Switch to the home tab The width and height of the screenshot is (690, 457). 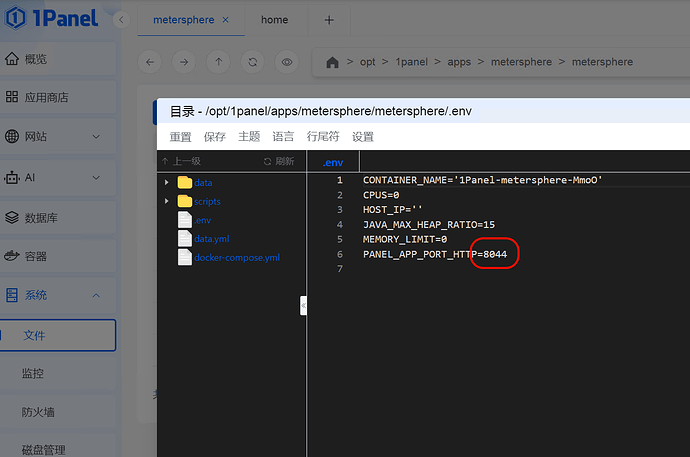[x=274, y=20]
